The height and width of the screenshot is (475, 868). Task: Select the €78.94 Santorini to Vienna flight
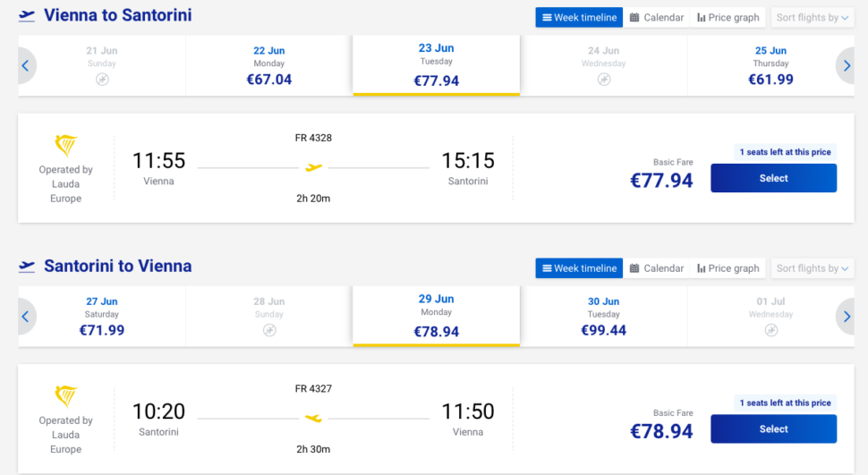pyautogui.click(x=773, y=428)
